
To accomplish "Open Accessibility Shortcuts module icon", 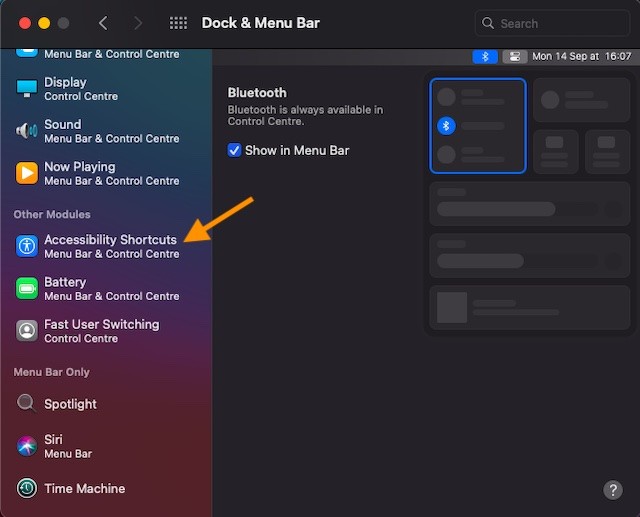I will tap(27, 246).
